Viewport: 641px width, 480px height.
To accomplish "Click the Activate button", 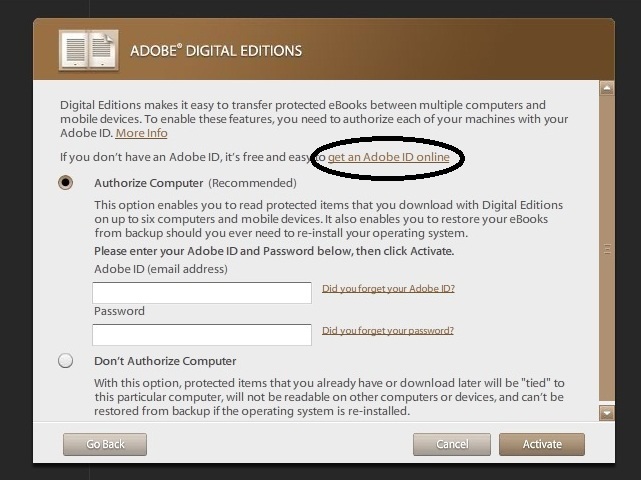I will (x=542, y=444).
